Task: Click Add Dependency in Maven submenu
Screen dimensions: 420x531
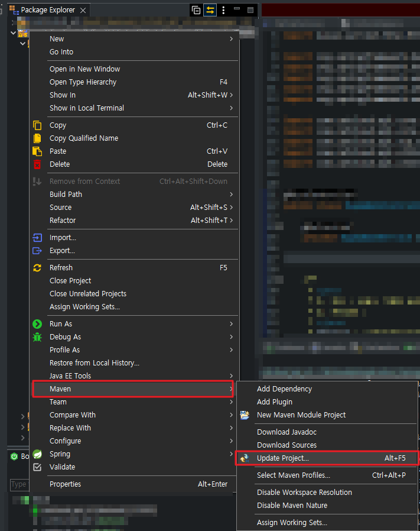Action: (x=327, y=388)
